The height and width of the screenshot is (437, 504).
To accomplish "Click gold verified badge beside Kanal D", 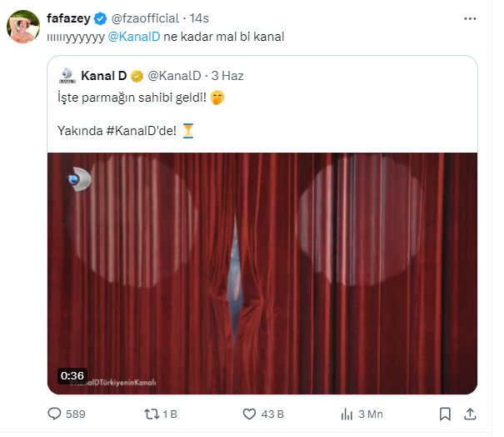I will click(x=137, y=76).
